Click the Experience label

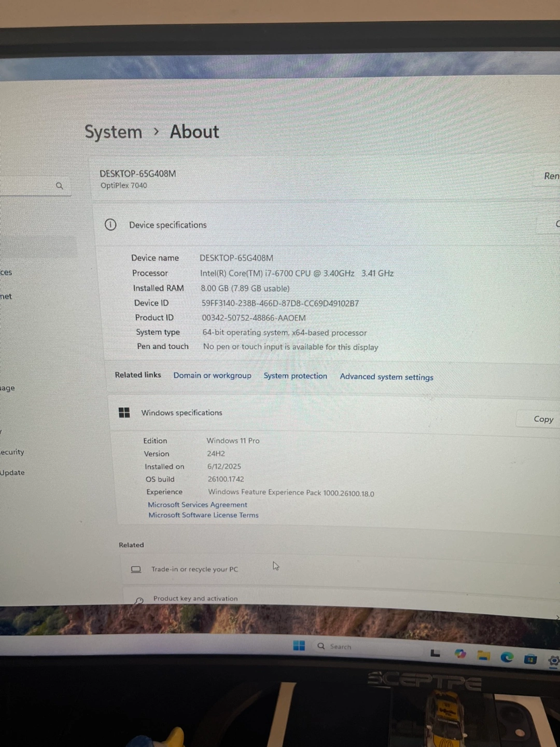pyautogui.click(x=164, y=492)
